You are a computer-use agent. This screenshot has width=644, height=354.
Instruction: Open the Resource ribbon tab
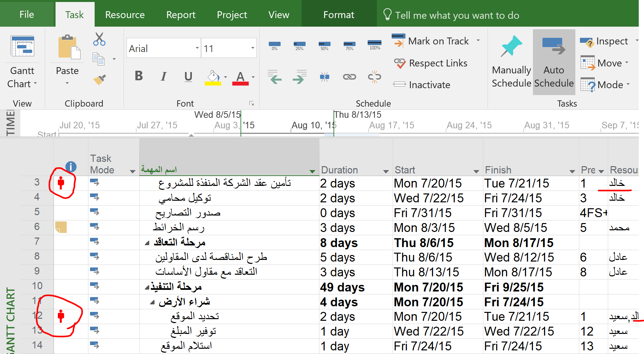(125, 15)
